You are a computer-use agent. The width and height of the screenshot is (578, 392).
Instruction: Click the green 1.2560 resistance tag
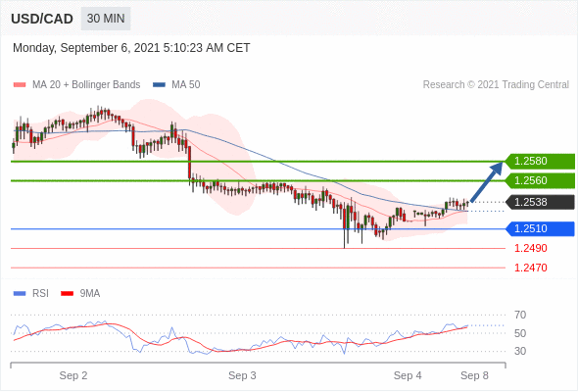pos(541,180)
